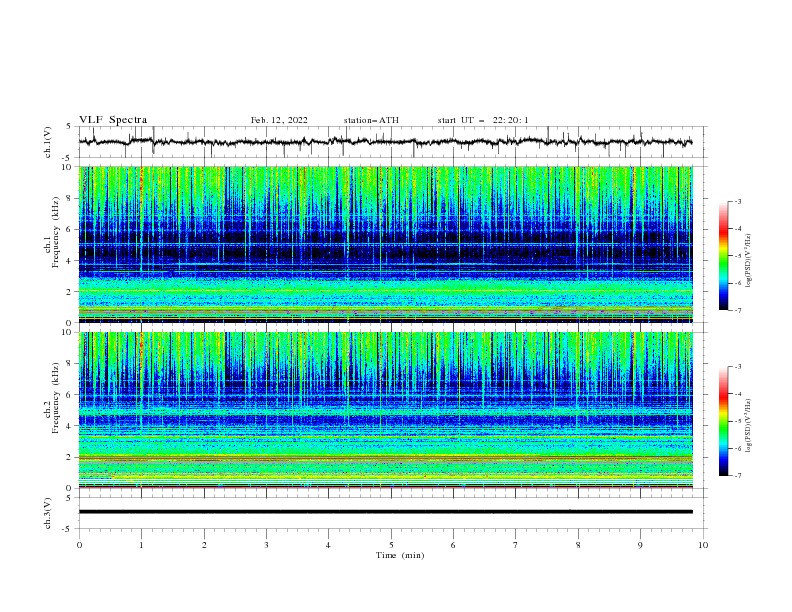The width and height of the screenshot is (792, 612).
Task: Click the lower color bar's log(PSD) label
Action: (748, 425)
